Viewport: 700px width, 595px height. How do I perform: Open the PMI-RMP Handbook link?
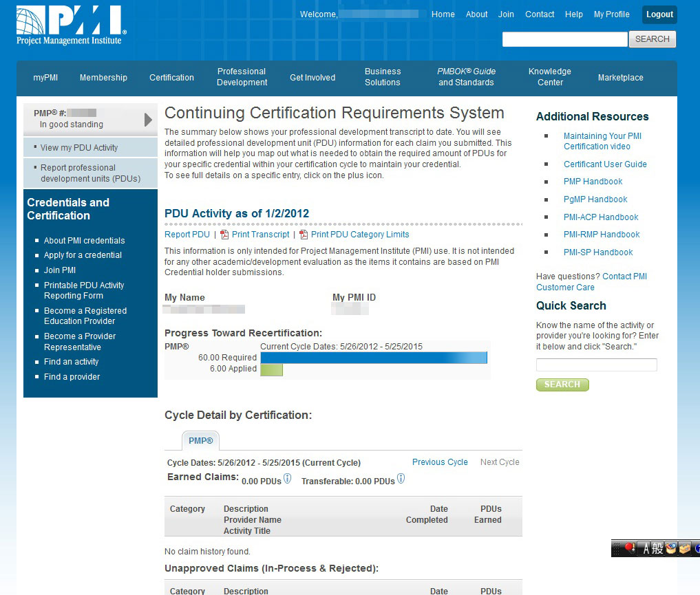point(602,235)
